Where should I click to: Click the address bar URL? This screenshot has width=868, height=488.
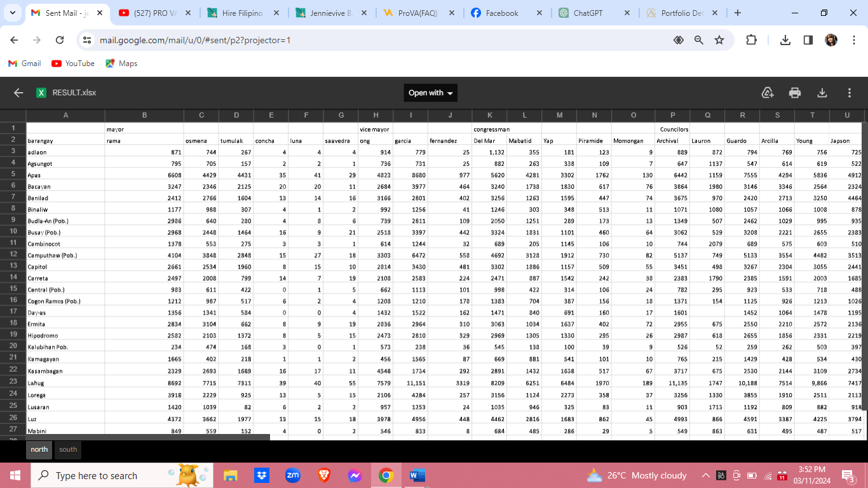(x=195, y=40)
